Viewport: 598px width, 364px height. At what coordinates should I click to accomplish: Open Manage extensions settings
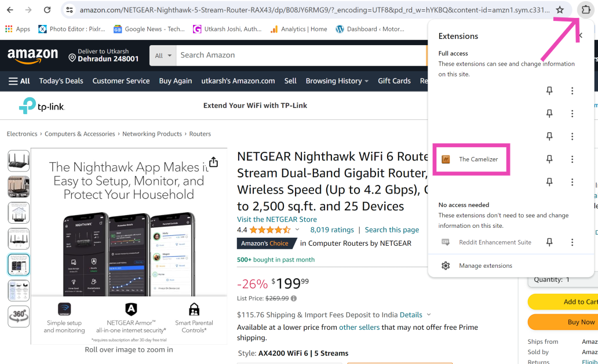(485, 265)
